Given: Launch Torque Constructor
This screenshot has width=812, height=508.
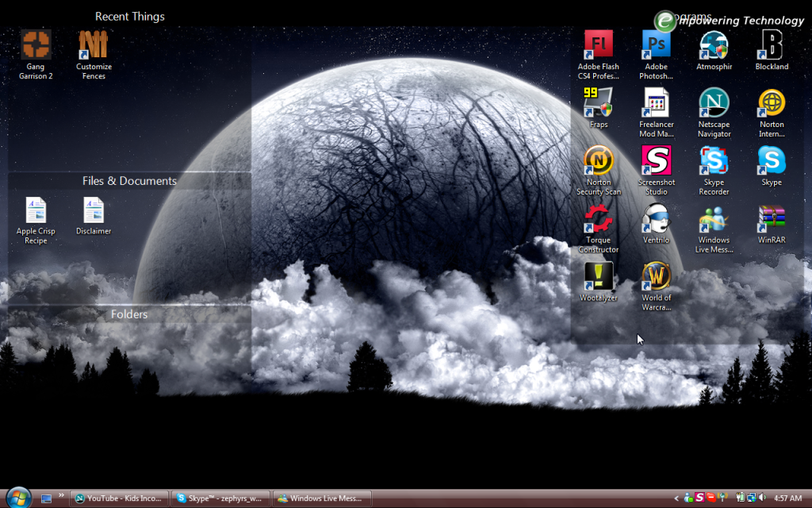Looking at the screenshot, I should 599,228.
